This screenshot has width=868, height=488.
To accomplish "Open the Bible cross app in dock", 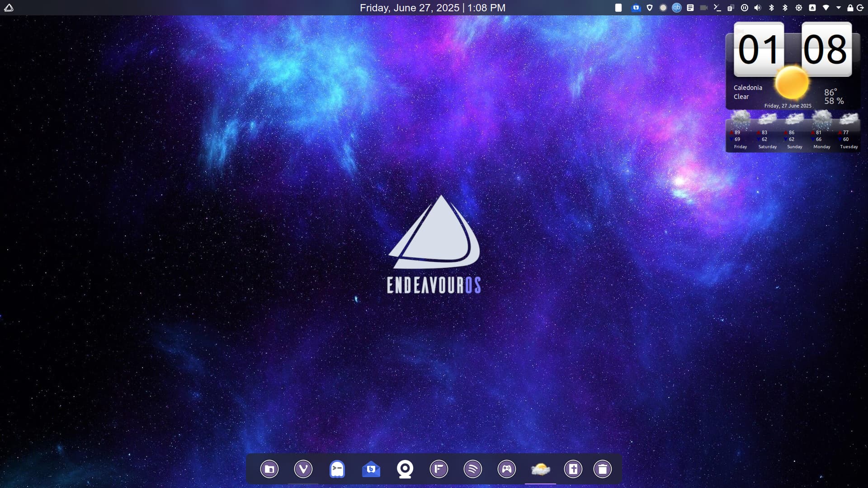I will pos(573,469).
